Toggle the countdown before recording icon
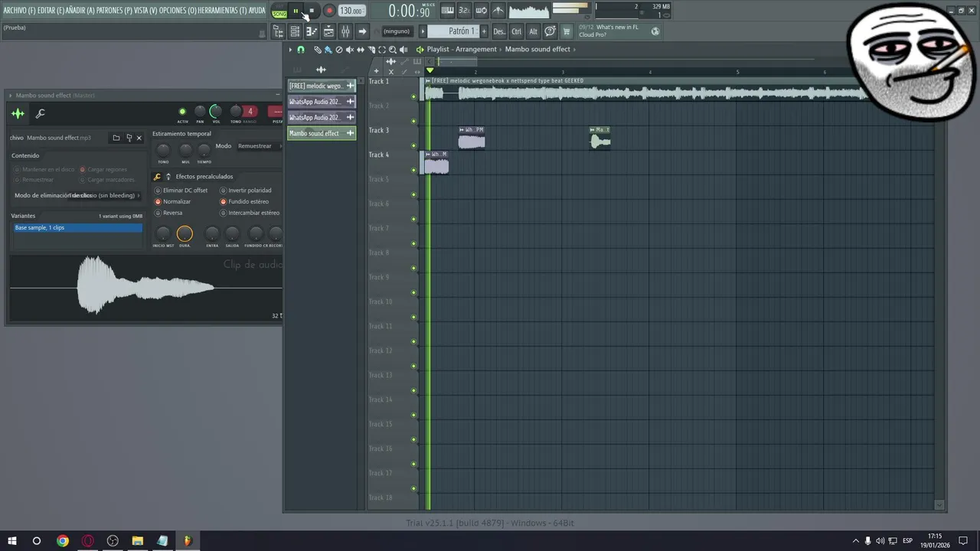Viewport: 980px width, 551px height. pyautogui.click(x=464, y=11)
